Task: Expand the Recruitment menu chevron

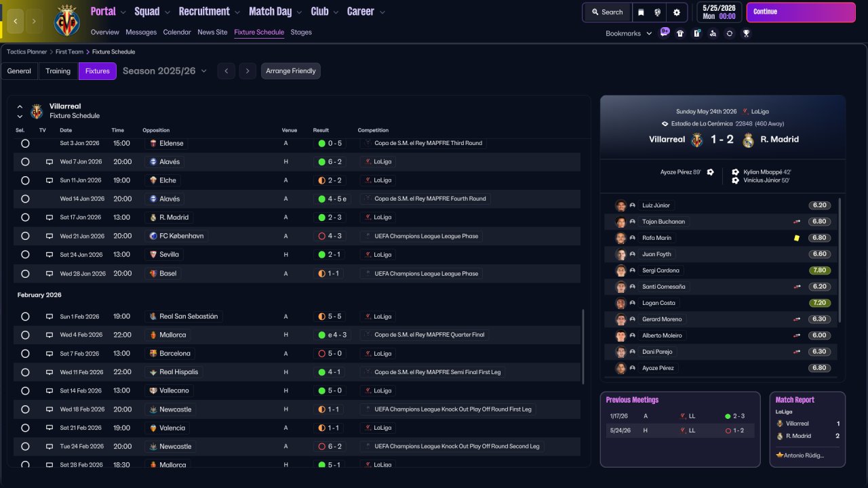Action: click(x=237, y=12)
